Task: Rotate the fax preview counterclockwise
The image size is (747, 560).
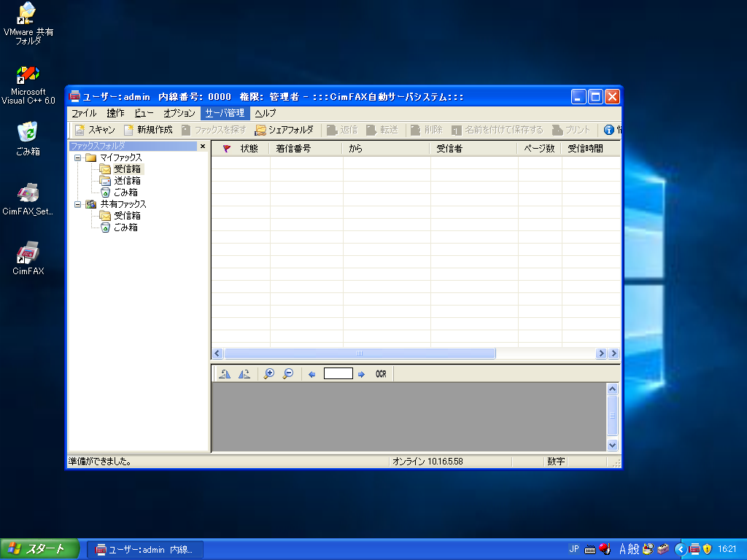Action: 225,374
